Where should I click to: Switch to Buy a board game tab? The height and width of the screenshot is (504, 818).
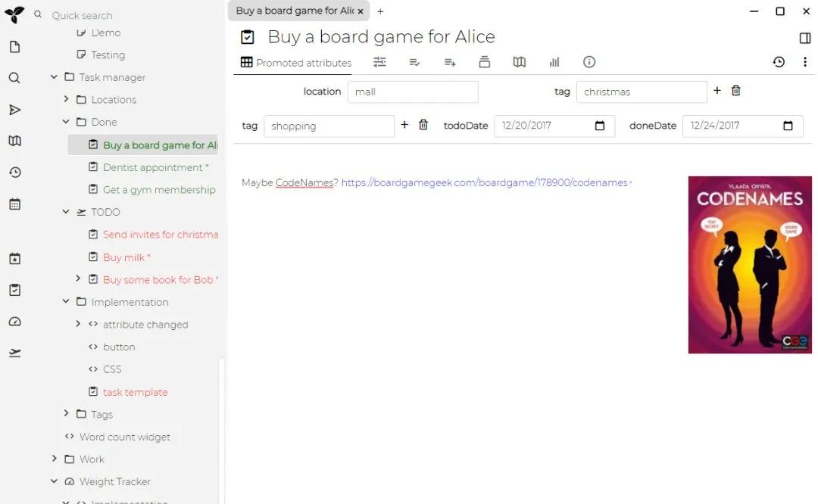(294, 11)
